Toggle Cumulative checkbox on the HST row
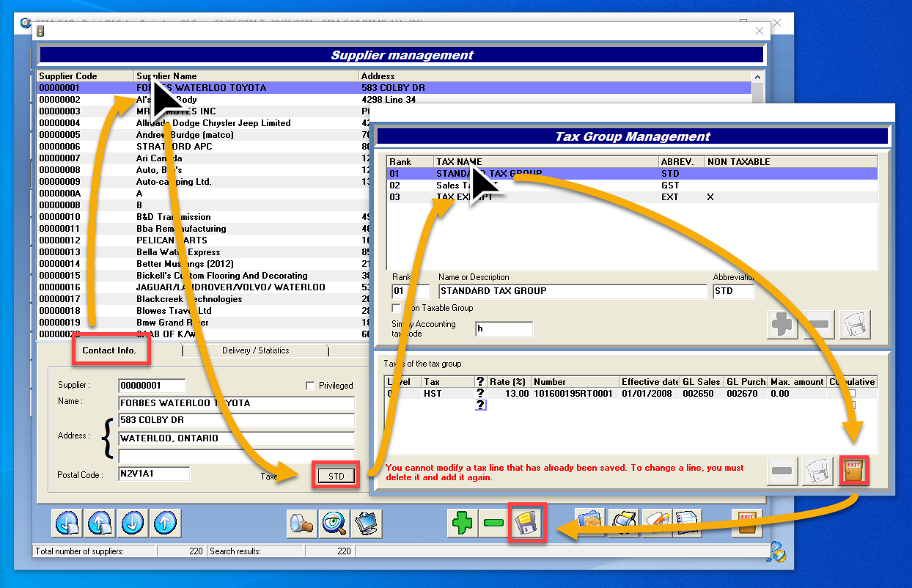Viewport: 912px width, 588px height. coord(851,394)
